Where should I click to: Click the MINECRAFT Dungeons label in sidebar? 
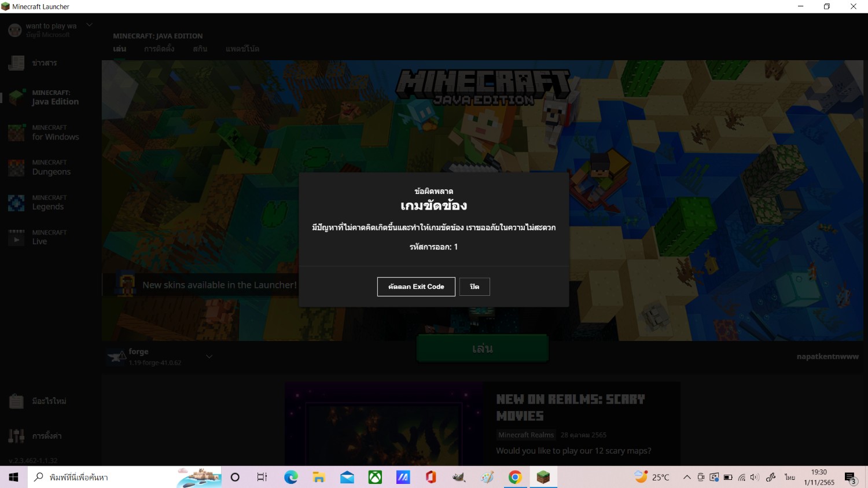point(51,167)
